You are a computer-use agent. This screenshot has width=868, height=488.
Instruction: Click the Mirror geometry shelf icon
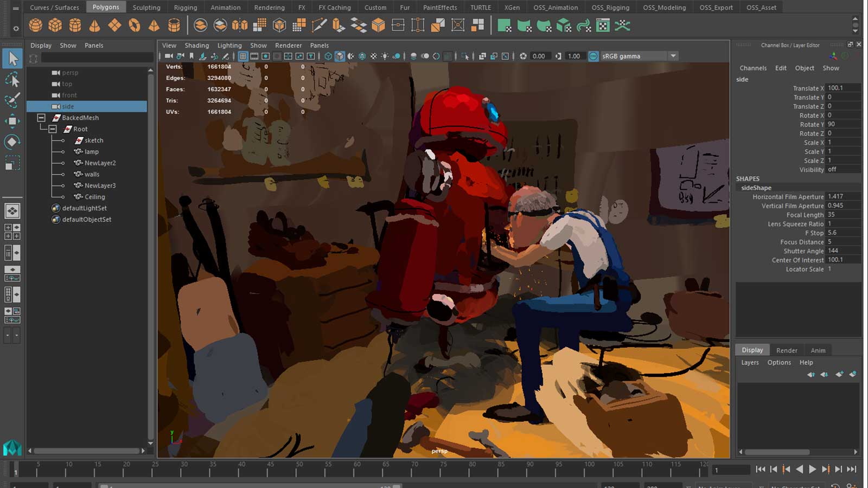[x=240, y=25]
